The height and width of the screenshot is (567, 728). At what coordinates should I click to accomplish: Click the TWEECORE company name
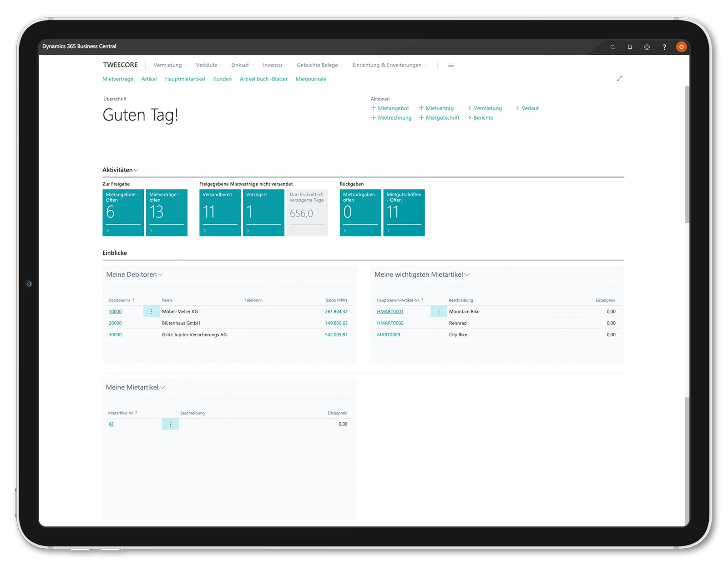point(120,65)
